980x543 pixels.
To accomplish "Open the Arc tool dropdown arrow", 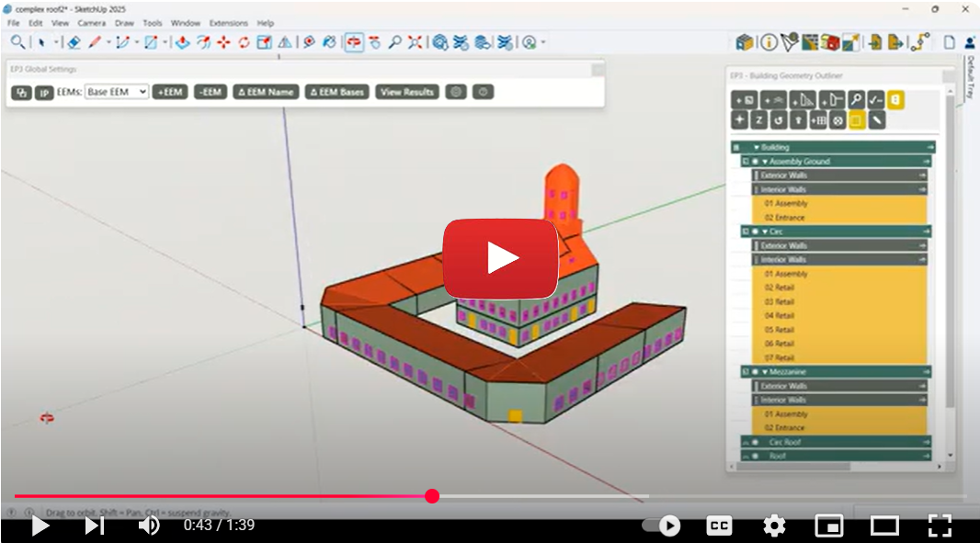I will (x=137, y=42).
